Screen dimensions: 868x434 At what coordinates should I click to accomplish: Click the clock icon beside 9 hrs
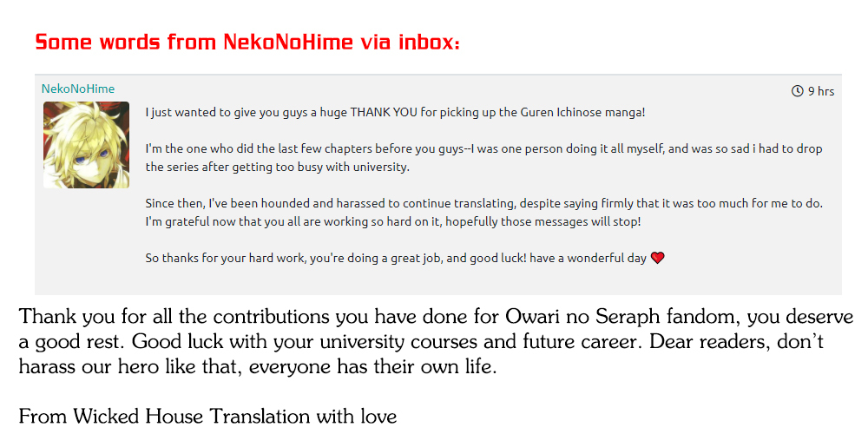pos(798,91)
